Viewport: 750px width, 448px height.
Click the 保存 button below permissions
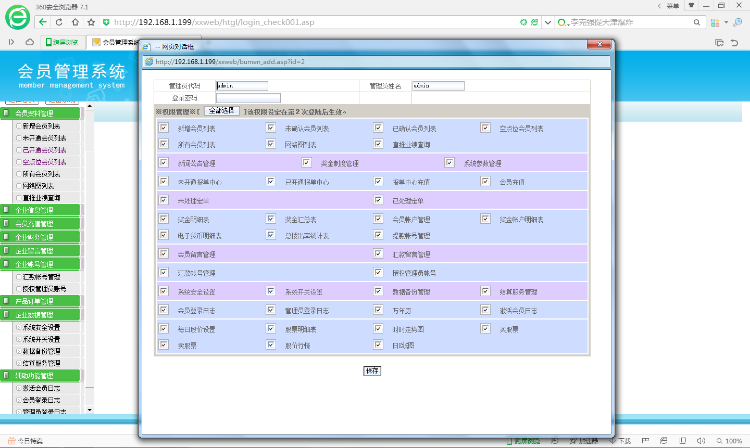372,370
